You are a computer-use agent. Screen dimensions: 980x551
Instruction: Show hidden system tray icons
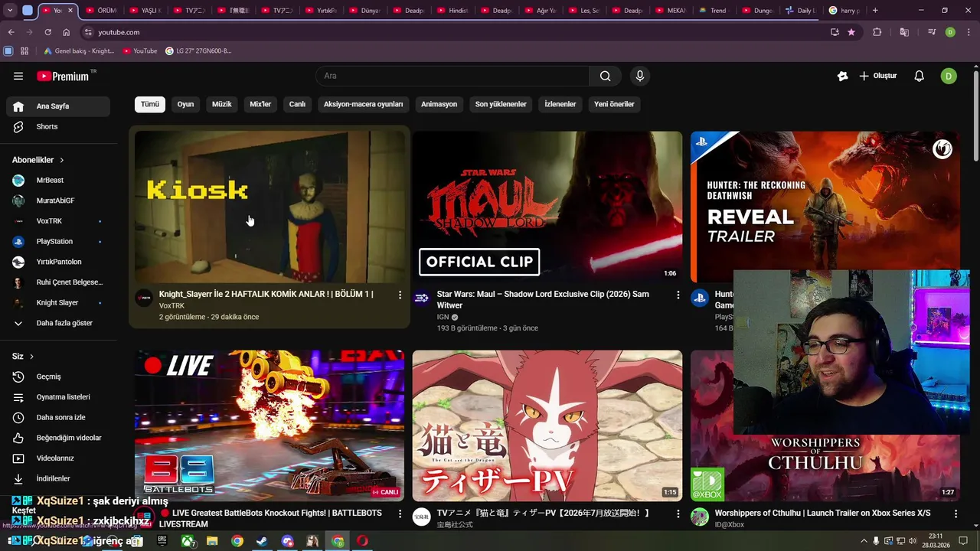coord(864,541)
